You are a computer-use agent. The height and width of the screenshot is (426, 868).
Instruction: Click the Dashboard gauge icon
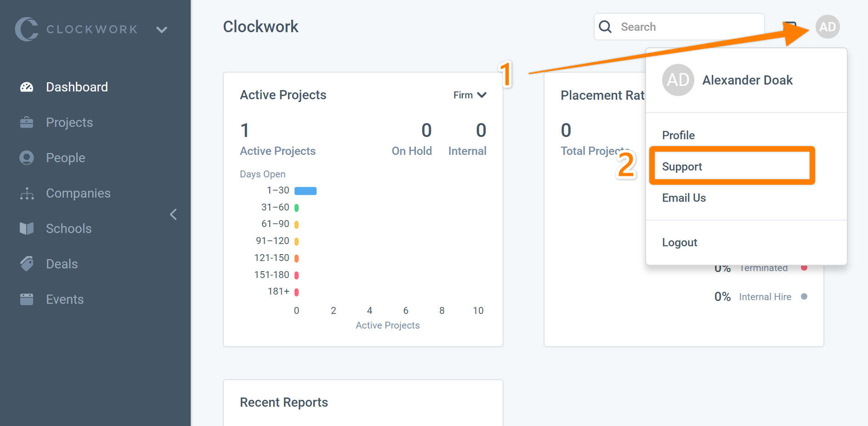[27, 87]
